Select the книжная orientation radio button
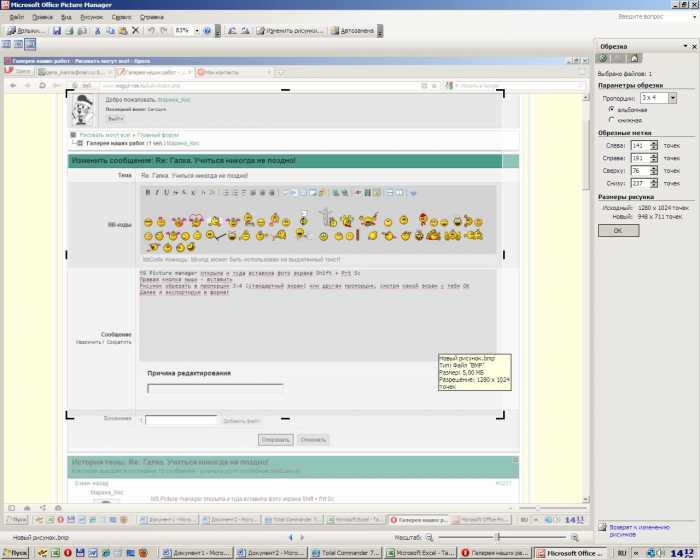 pyautogui.click(x=610, y=119)
